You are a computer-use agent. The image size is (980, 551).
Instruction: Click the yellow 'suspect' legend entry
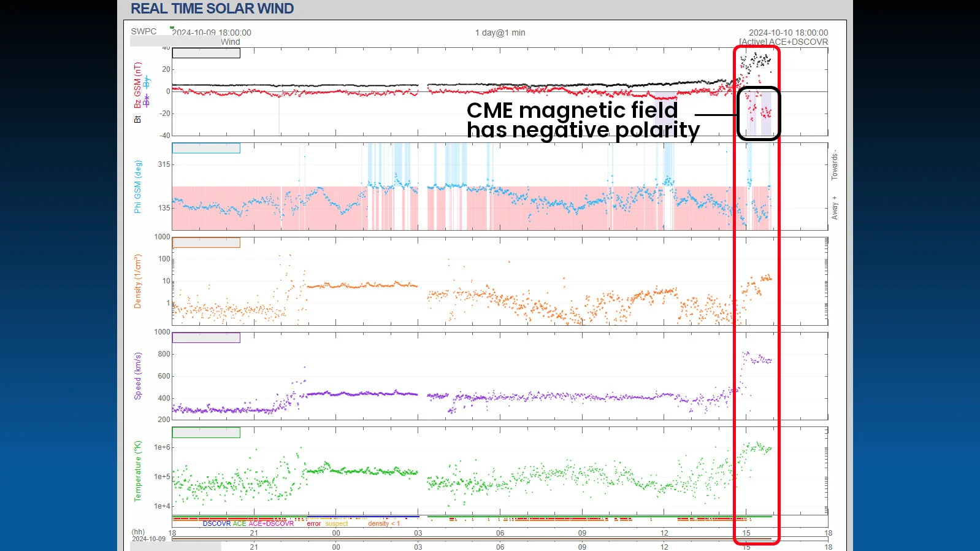pyautogui.click(x=337, y=523)
